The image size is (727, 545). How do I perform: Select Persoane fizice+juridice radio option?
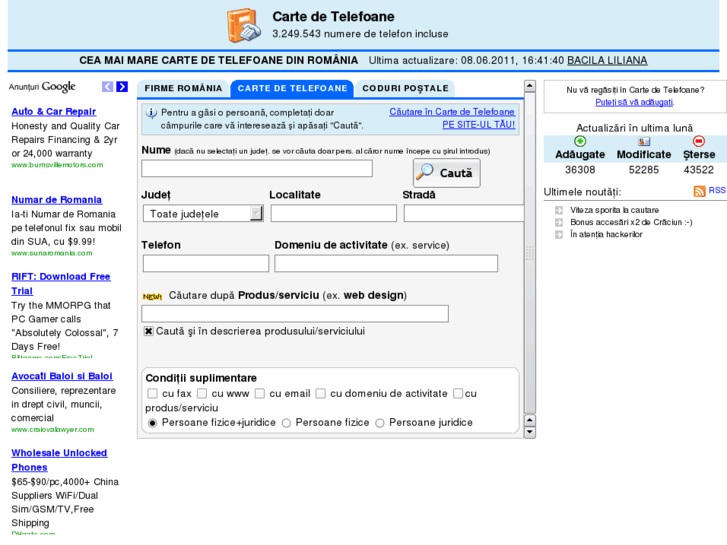152,423
